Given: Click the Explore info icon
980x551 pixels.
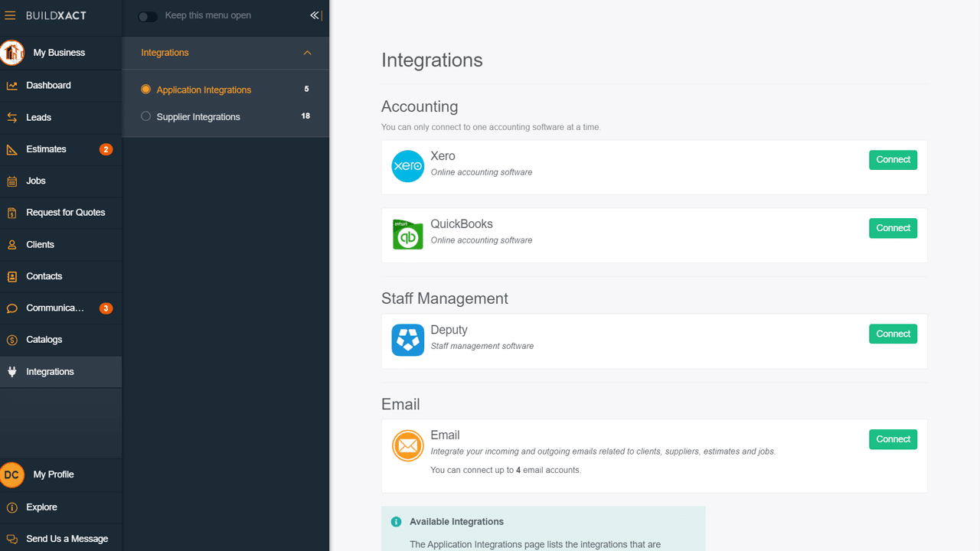Looking at the screenshot, I should coord(12,507).
